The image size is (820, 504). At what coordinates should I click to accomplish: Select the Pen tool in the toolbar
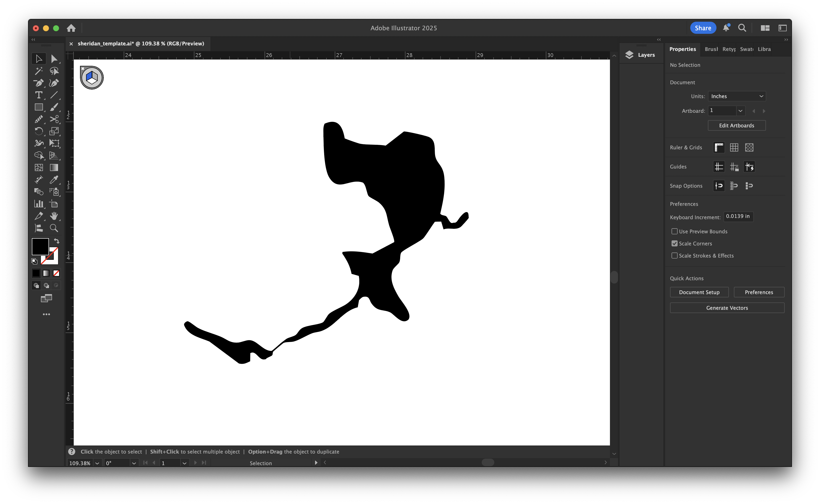[x=39, y=83]
